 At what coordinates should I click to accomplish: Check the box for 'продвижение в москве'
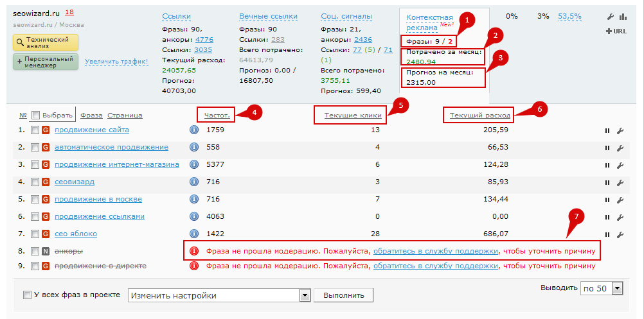[x=35, y=199]
